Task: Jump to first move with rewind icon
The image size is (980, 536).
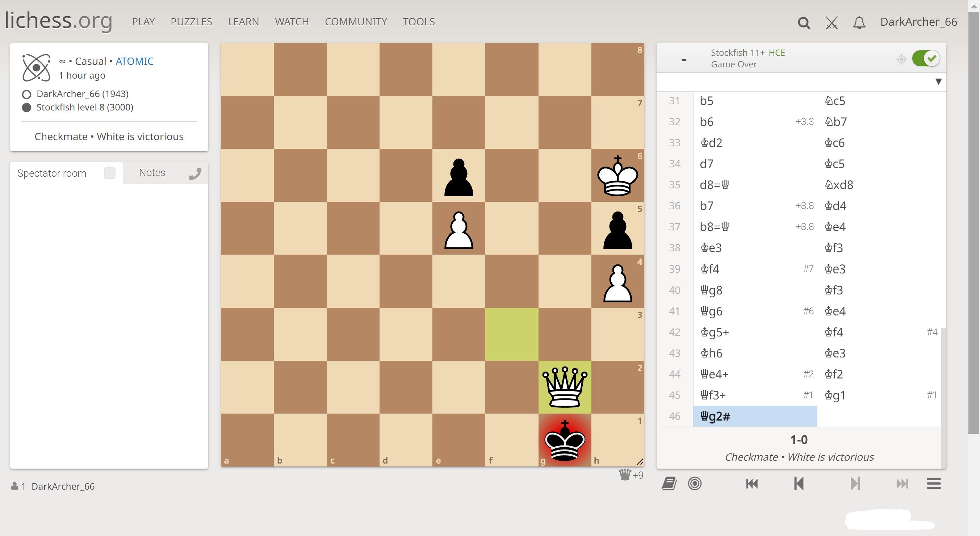Action: click(x=751, y=483)
